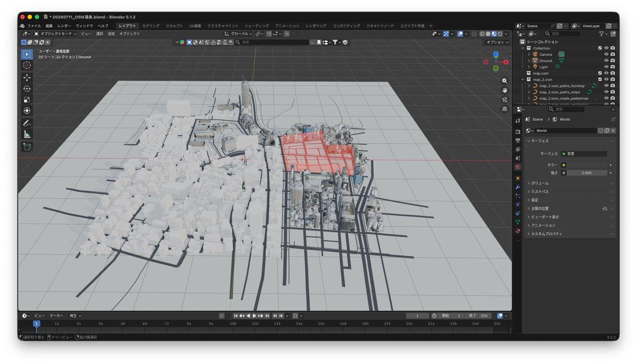The height and width of the screenshot is (364, 637).
Task: Open the timeline マーカー menu
Action: coord(56,316)
